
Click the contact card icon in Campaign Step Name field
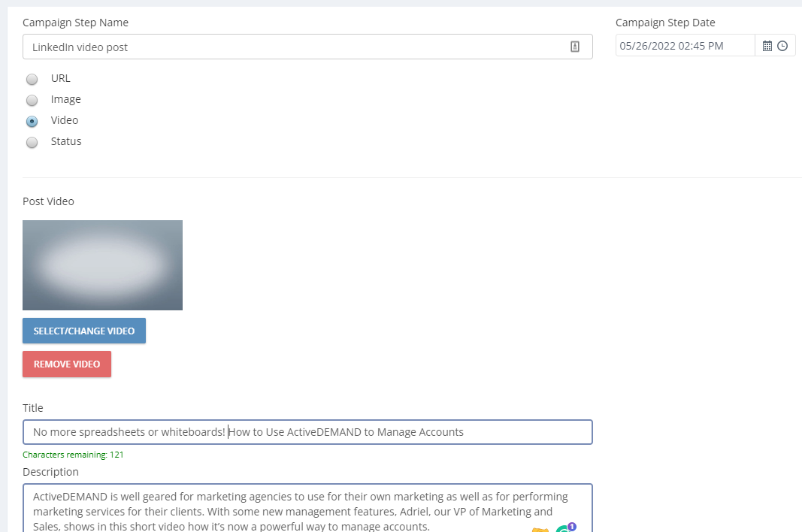575,47
